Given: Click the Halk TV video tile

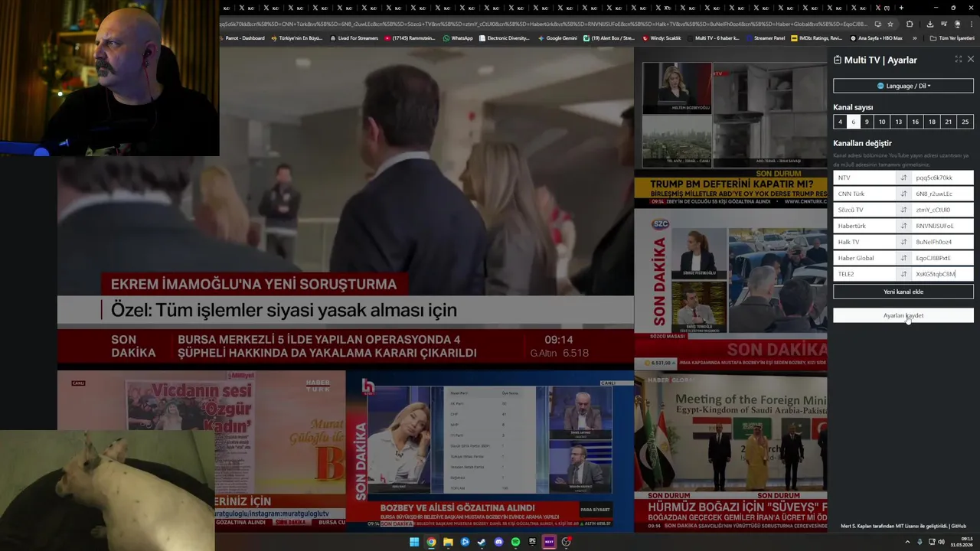Looking at the screenshot, I should point(490,450).
